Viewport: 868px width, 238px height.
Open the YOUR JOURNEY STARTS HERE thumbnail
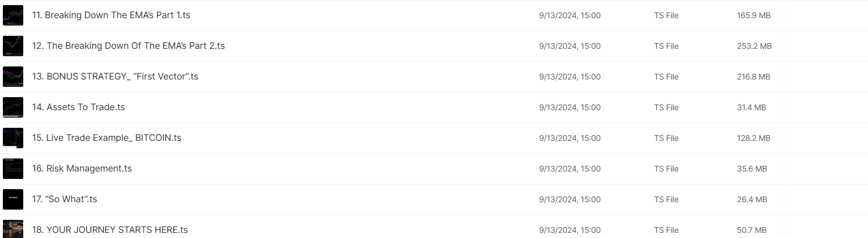[x=13, y=229]
